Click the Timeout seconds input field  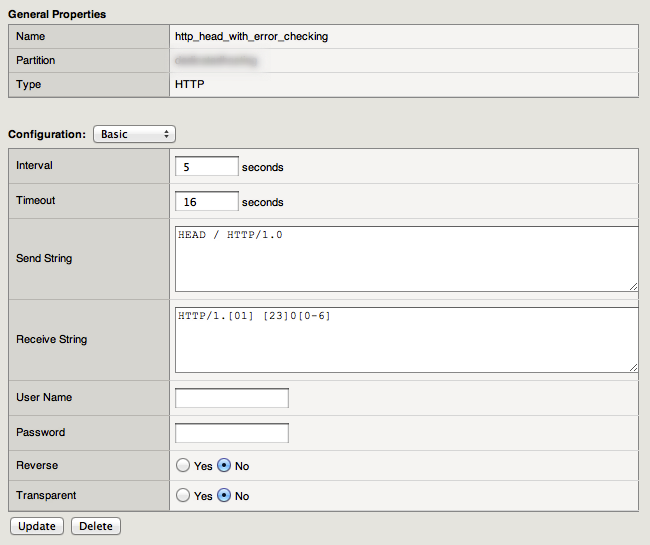pos(207,202)
